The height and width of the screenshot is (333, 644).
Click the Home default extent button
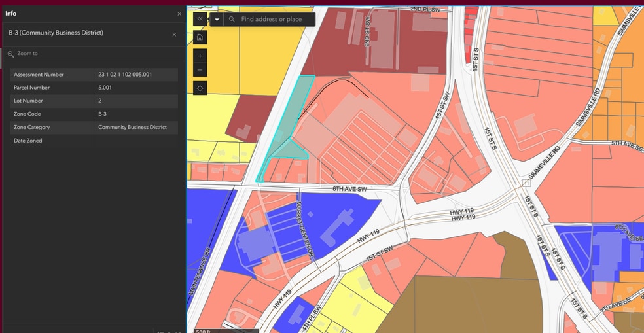(200, 37)
